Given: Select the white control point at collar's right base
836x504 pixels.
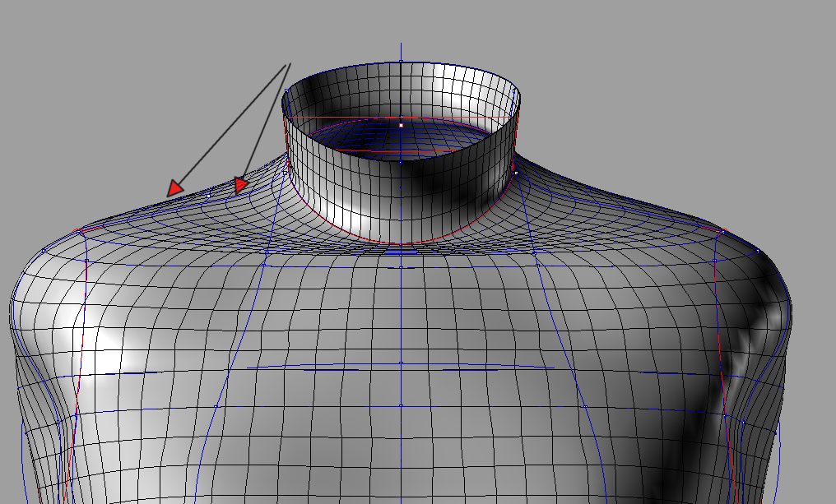Looking at the screenshot, I should click(516, 173).
